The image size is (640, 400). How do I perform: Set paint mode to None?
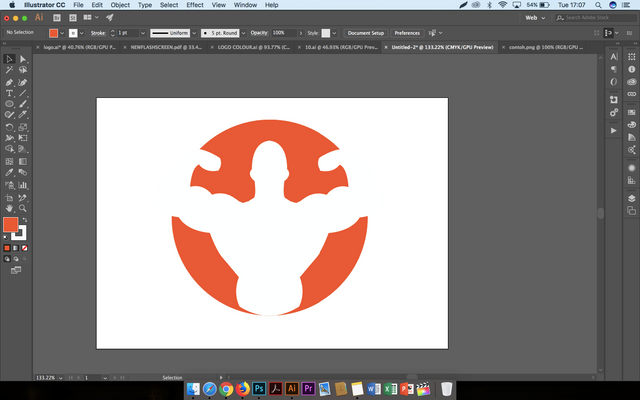point(24,248)
